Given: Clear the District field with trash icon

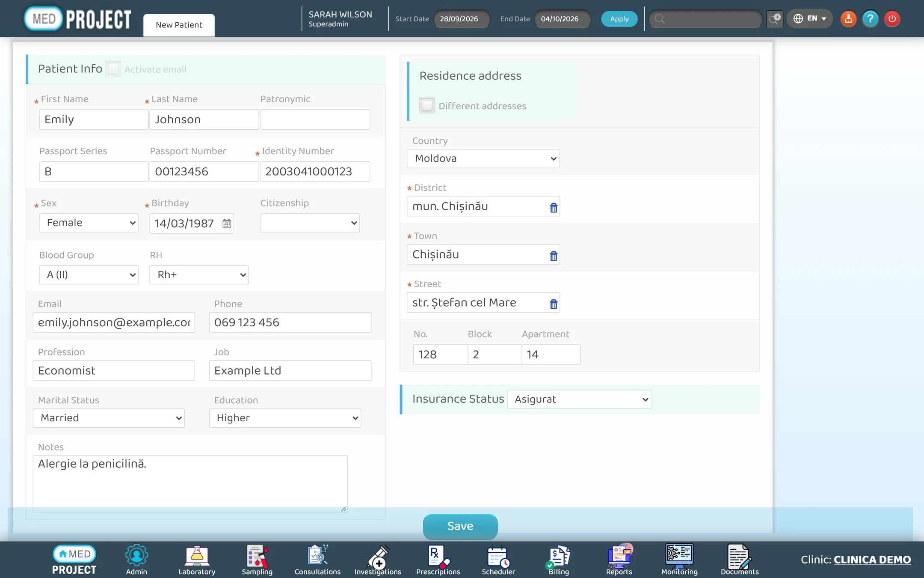Looking at the screenshot, I should pyautogui.click(x=554, y=208).
